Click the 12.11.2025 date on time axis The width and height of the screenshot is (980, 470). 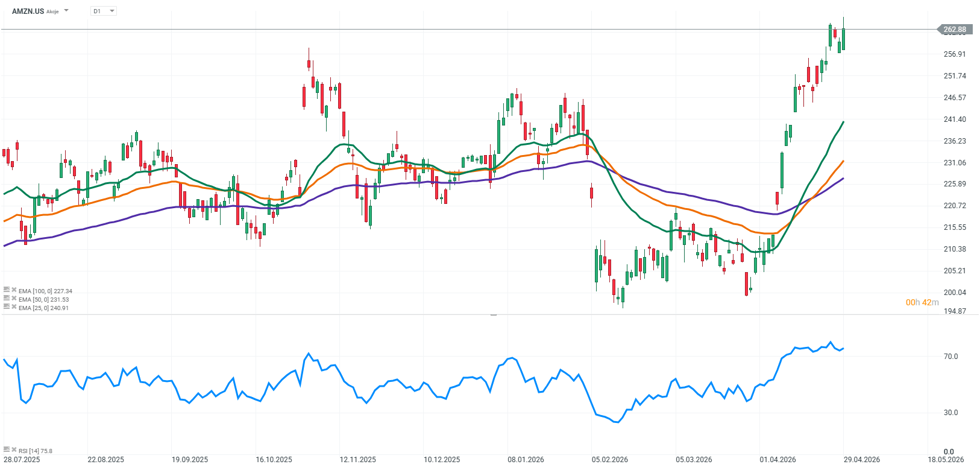tap(357, 460)
